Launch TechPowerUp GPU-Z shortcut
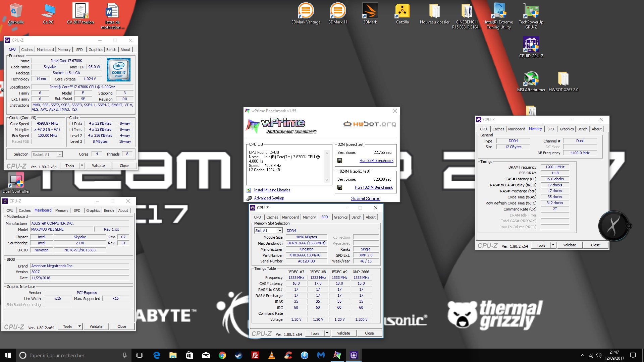644x362 pixels. coord(531,16)
